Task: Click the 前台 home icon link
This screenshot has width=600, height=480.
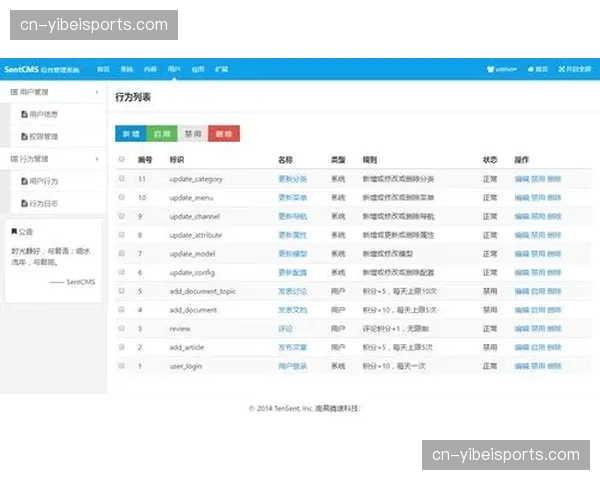Action: [538, 69]
